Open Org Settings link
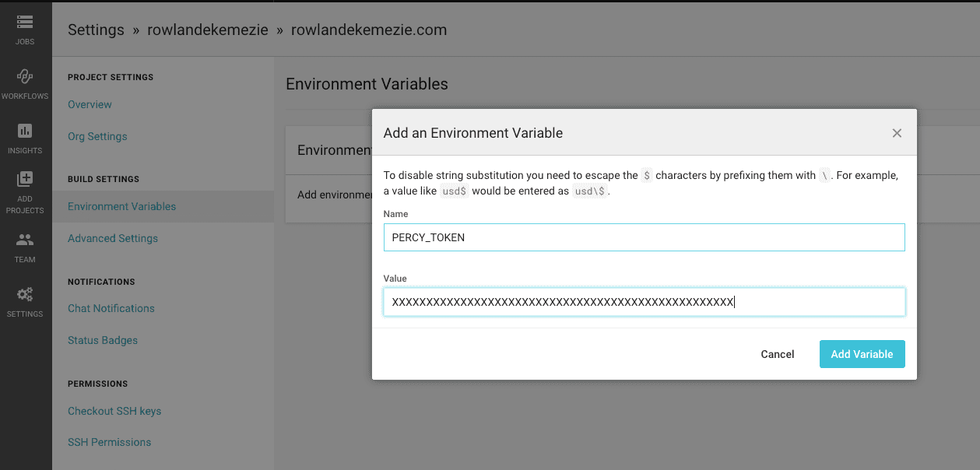980x470 pixels. 97,136
